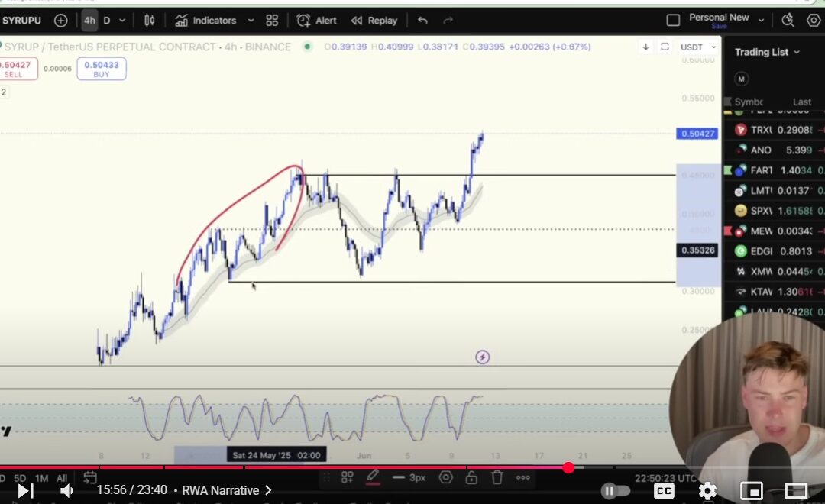Open drawing templates icon in floating toolbar

click(348, 478)
